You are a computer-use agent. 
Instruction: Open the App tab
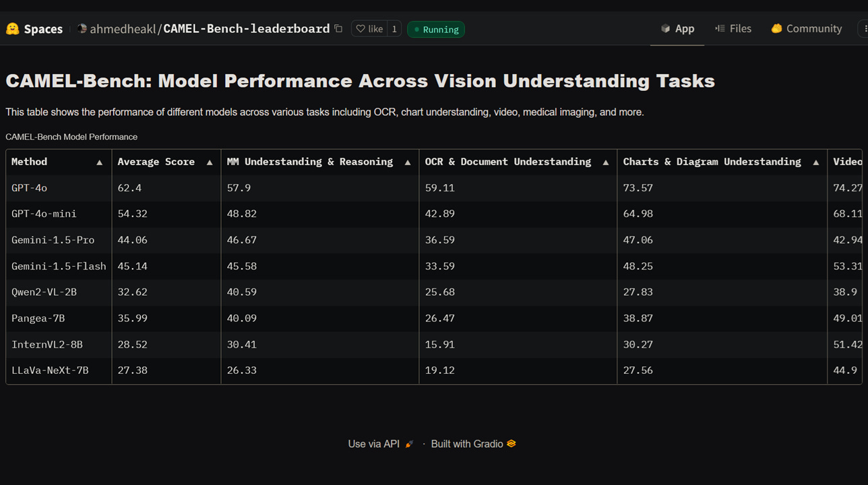tap(677, 28)
